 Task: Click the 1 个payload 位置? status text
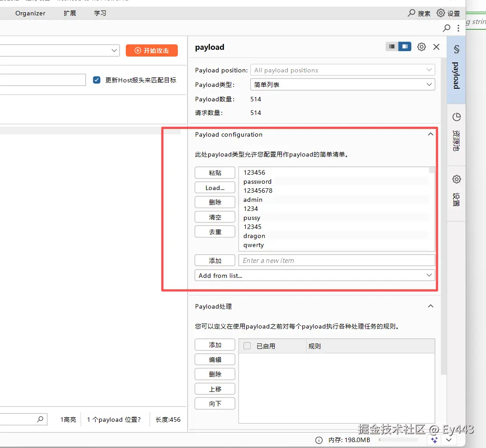tap(114, 419)
